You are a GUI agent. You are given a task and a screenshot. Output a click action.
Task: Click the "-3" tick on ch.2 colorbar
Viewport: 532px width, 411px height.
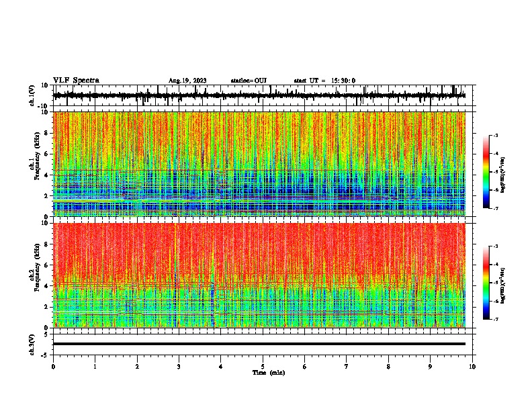[x=495, y=246]
